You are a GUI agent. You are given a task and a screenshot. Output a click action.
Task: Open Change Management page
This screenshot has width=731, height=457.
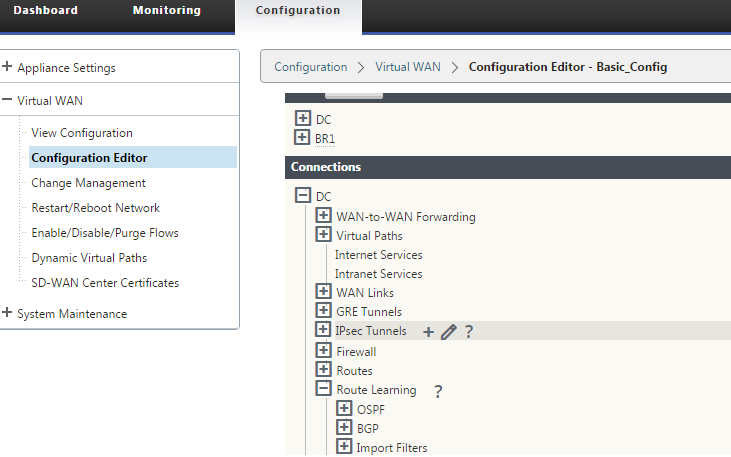pyautogui.click(x=89, y=183)
